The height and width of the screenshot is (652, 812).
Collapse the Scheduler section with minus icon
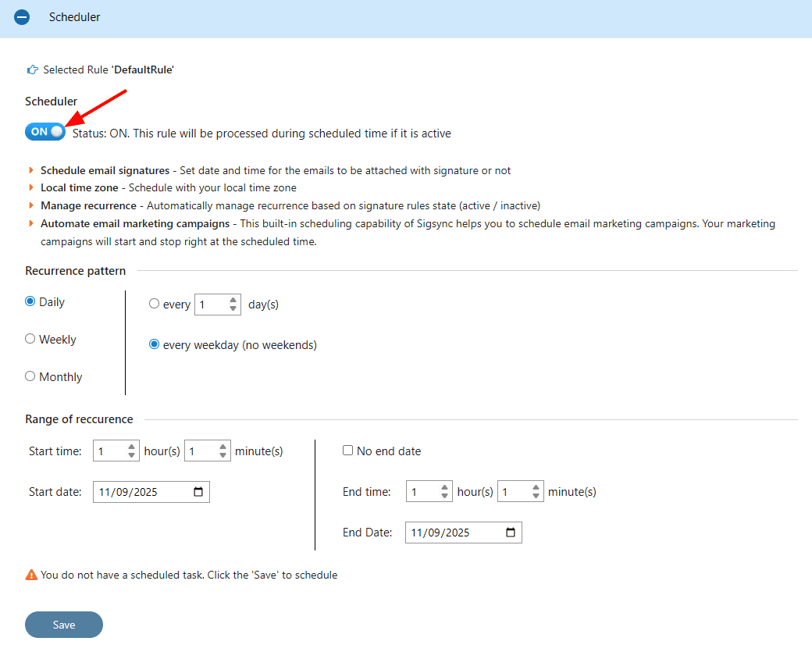coord(22,17)
